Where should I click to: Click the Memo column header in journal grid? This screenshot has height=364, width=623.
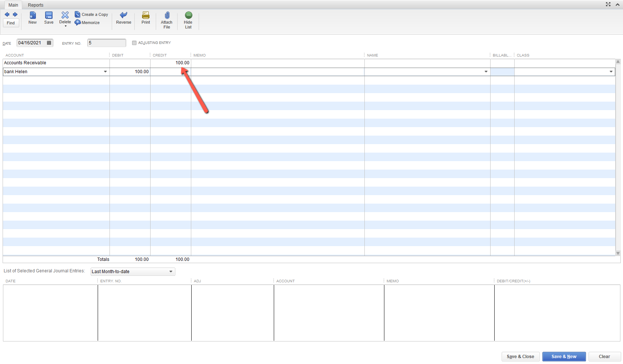[200, 55]
